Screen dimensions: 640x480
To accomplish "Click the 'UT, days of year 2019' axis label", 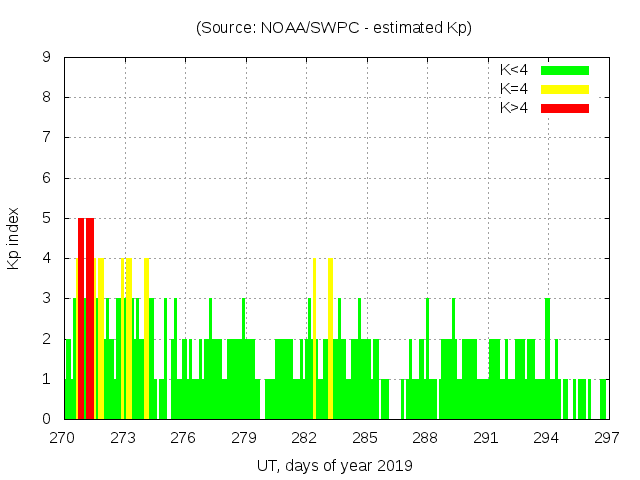I will [334, 465].
